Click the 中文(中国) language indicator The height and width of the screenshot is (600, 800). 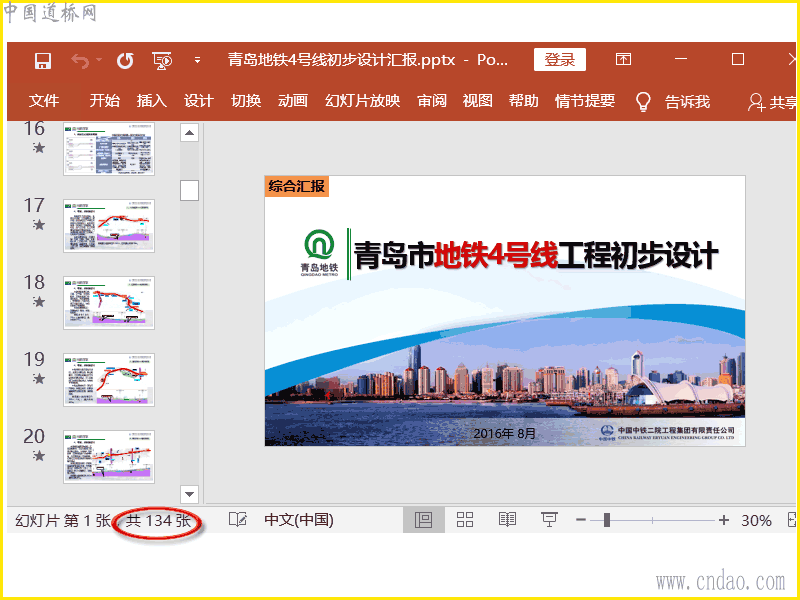[299, 520]
